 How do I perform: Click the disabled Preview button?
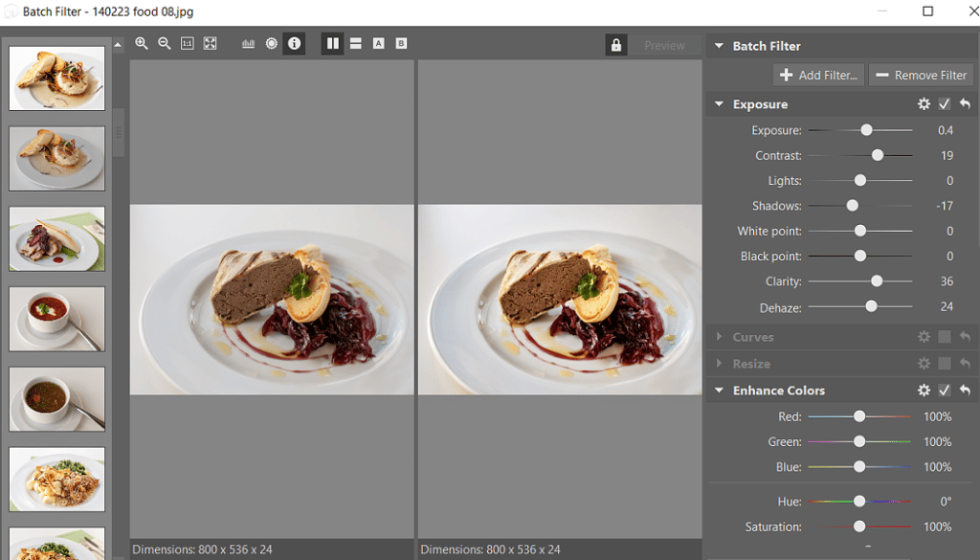pyautogui.click(x=664, y=46)
